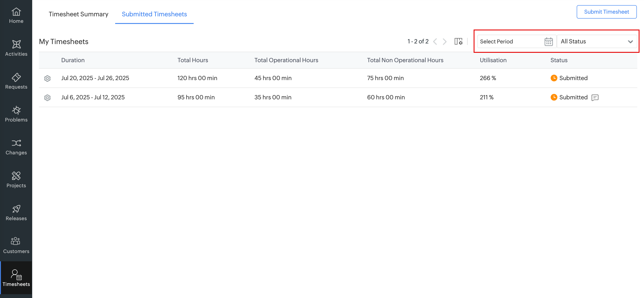
Task: Go to Customers module
Action: tap(16, 245)
